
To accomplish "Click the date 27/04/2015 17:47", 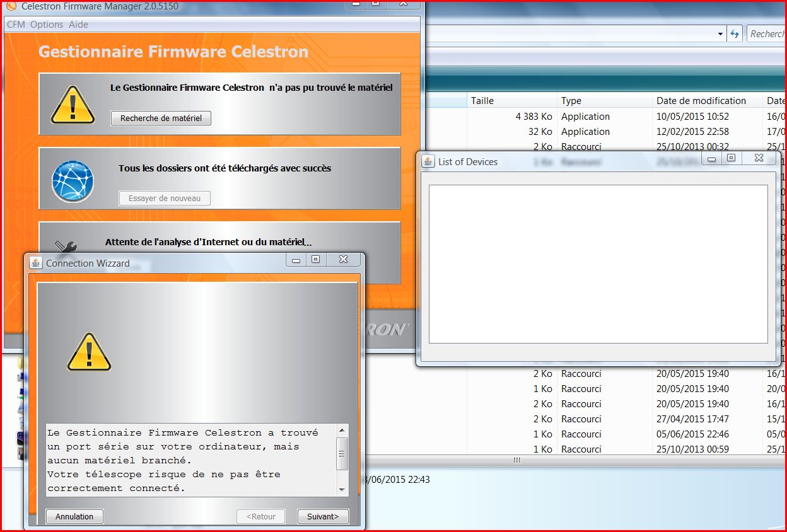I will pos(692,419).
